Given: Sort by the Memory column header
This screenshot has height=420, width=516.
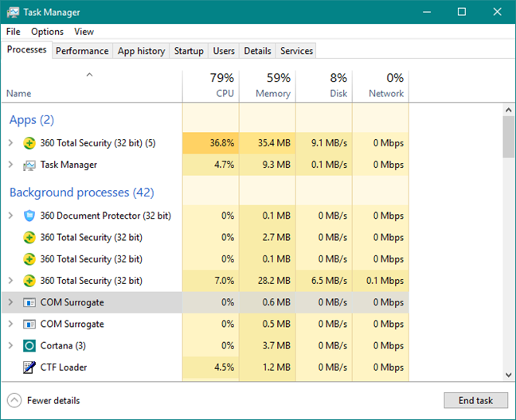Looking at the screenshot, I should click(268, 85).
